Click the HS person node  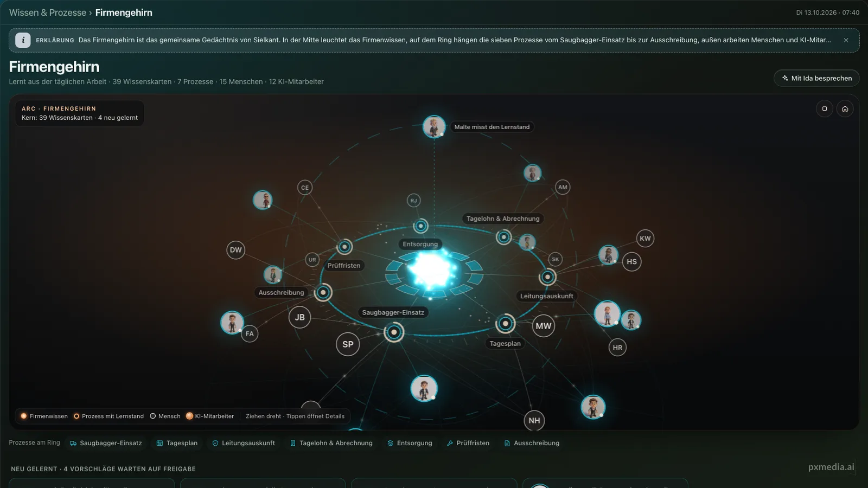631,261
